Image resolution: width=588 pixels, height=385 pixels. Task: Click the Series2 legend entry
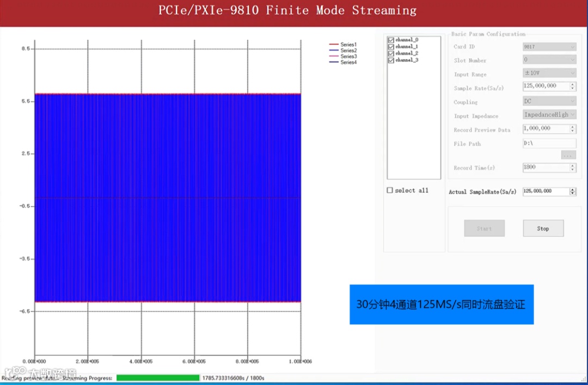pos(343,50)
